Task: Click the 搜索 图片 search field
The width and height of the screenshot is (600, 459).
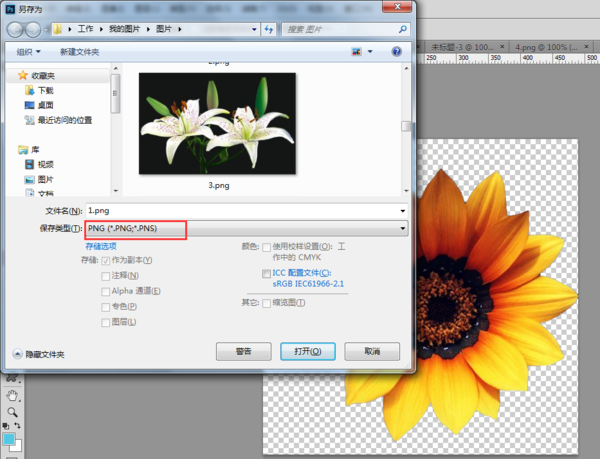Action: [339, 29]
